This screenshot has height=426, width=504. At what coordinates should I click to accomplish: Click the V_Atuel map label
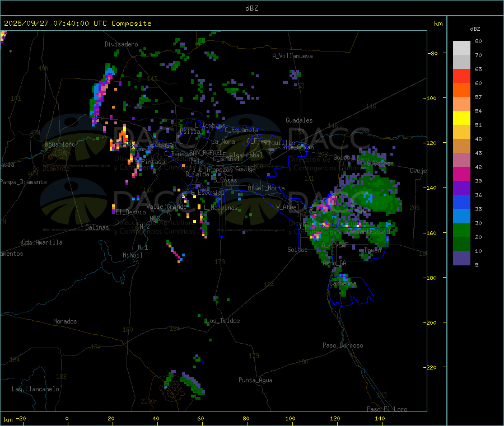[x=288, y=207]
